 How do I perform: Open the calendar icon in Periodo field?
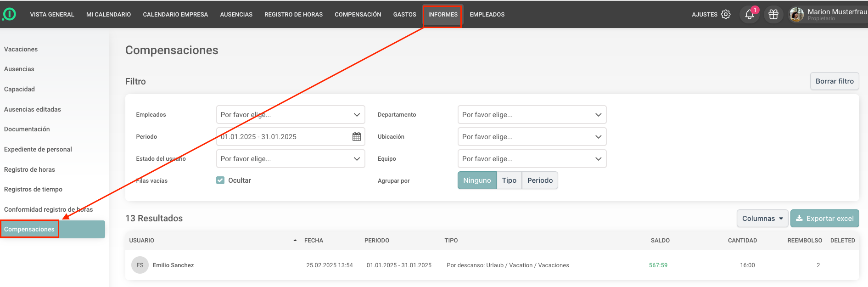point(357,136)
